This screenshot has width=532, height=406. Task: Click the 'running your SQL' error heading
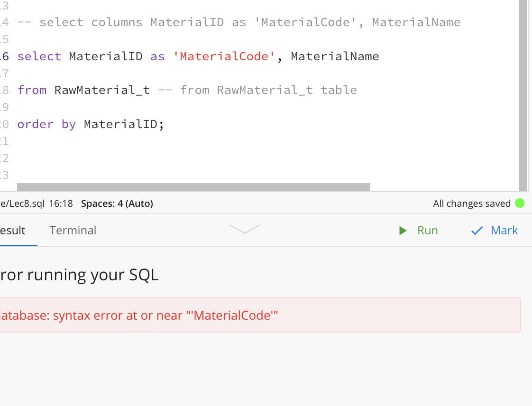click(x=93, y=275)
